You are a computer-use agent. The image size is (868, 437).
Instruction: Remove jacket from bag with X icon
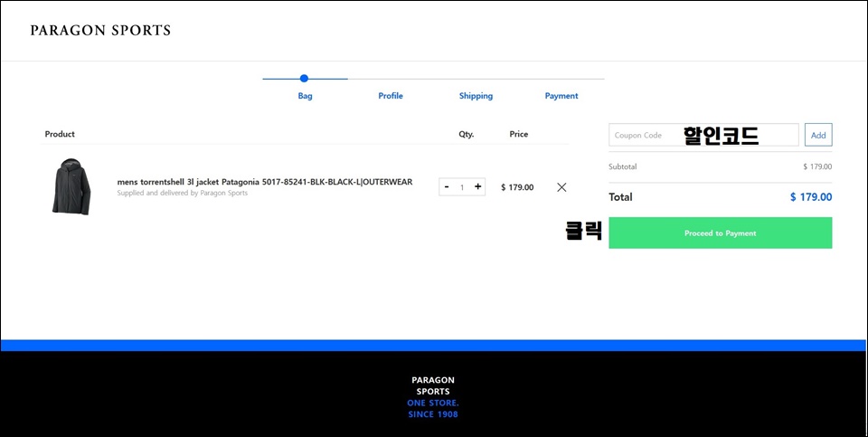[561, 187]
